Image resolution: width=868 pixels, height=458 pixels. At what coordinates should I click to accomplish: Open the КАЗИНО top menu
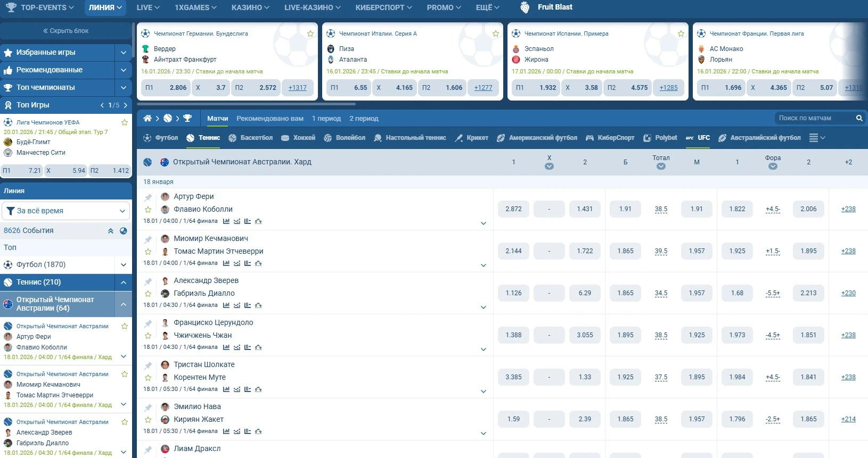coord(250,7)
